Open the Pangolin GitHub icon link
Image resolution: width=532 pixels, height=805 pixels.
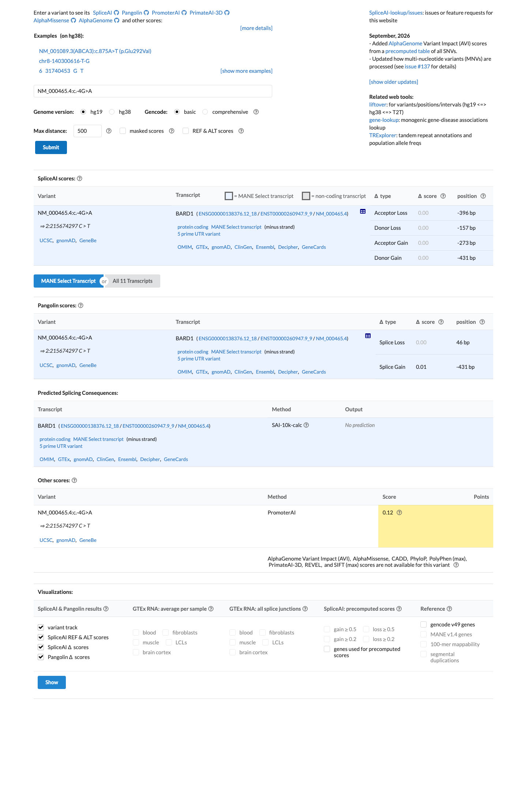tap(146, 13)
